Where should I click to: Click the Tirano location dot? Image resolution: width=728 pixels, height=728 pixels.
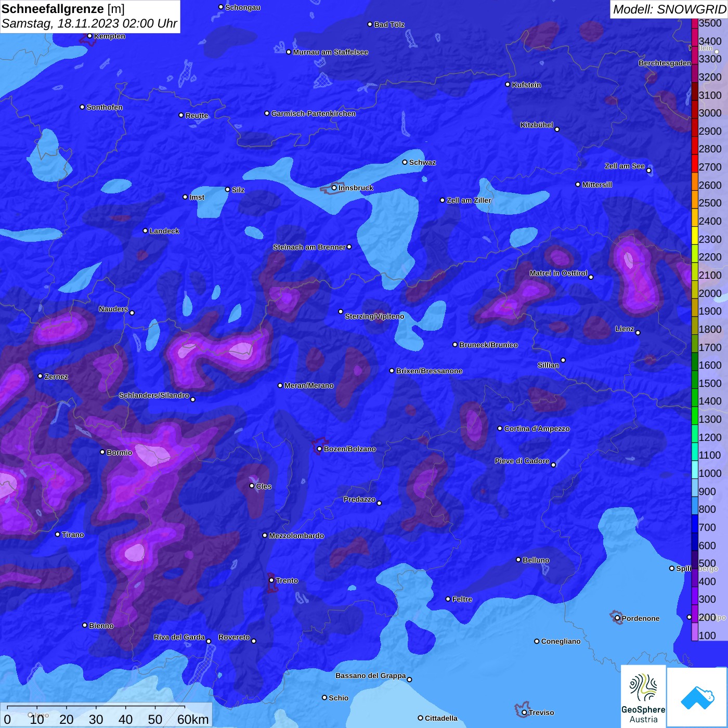(58, 534)
